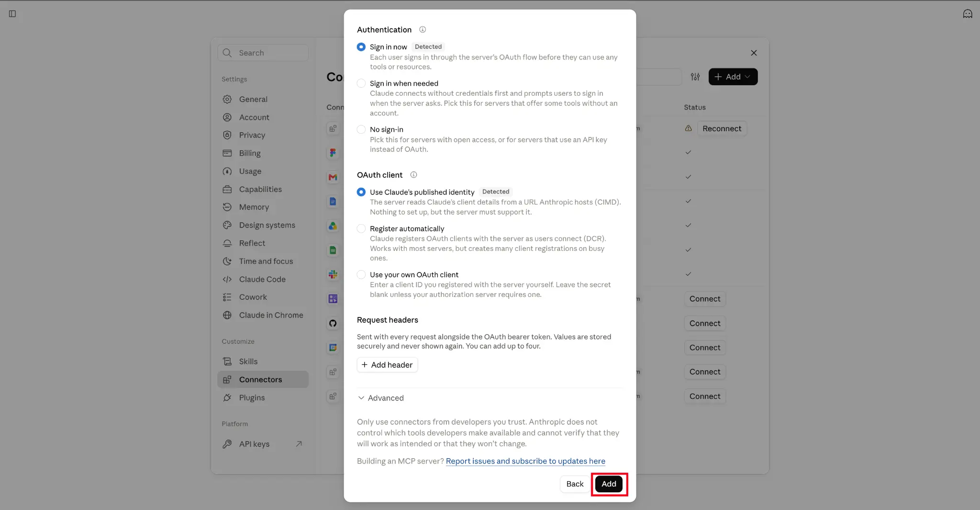Close the settings window with X

point(754,53)
